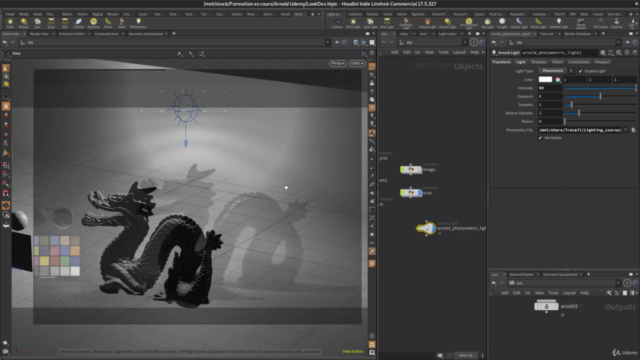Open the cam1 camera dropdown

357,63
